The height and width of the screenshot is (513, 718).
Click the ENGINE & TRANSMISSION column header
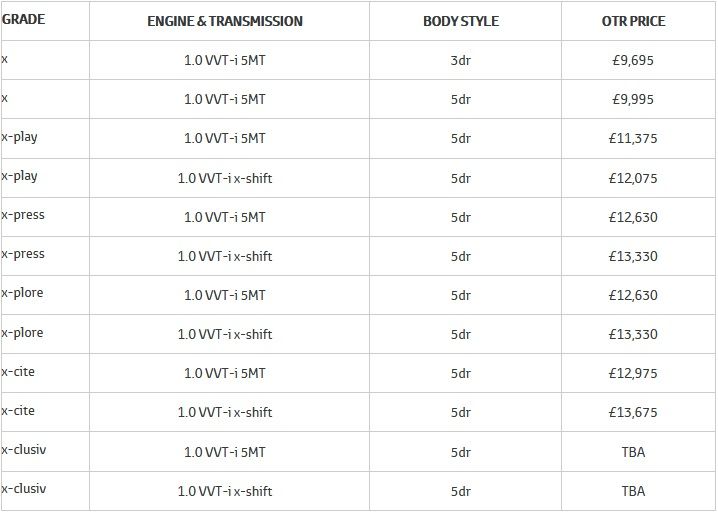coord(225,21)
